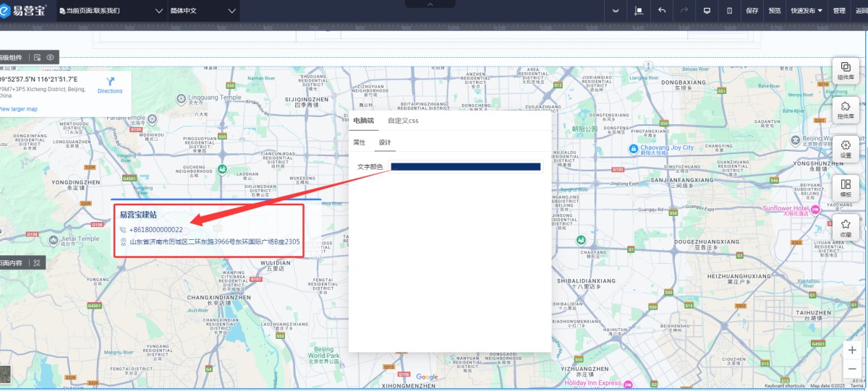Viewport: 868px width, 391px height.
Task: Open the 模板 template panel
Action: tap(846, 189)
